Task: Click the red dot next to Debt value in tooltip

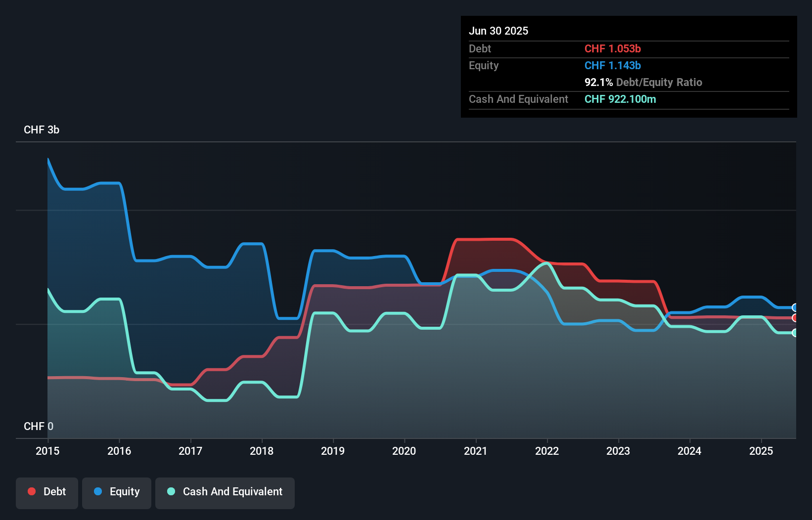Action: pyautogui.click(x=613, y=49)
